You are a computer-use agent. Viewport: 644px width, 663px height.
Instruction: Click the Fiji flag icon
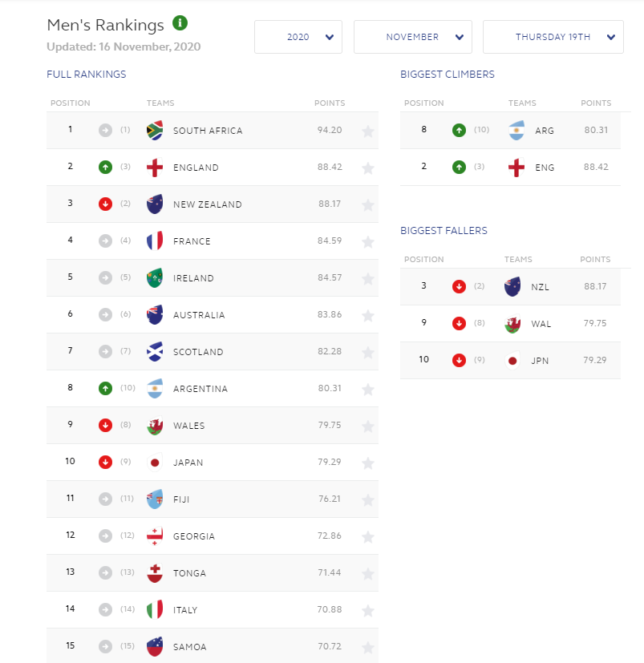pos(155,499)
